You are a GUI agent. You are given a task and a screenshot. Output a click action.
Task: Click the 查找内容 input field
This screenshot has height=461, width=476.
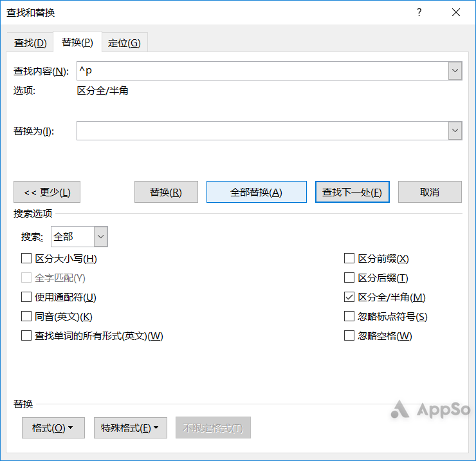[262, 71]
